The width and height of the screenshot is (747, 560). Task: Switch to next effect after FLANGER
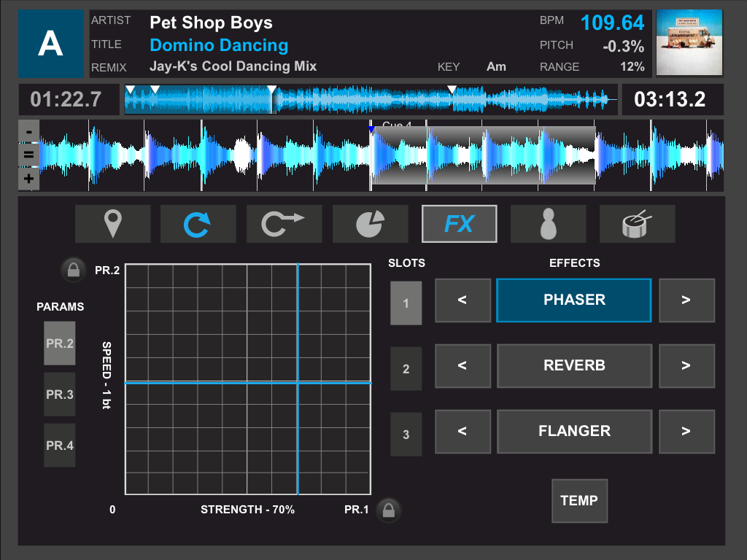[x=686, y=431]
